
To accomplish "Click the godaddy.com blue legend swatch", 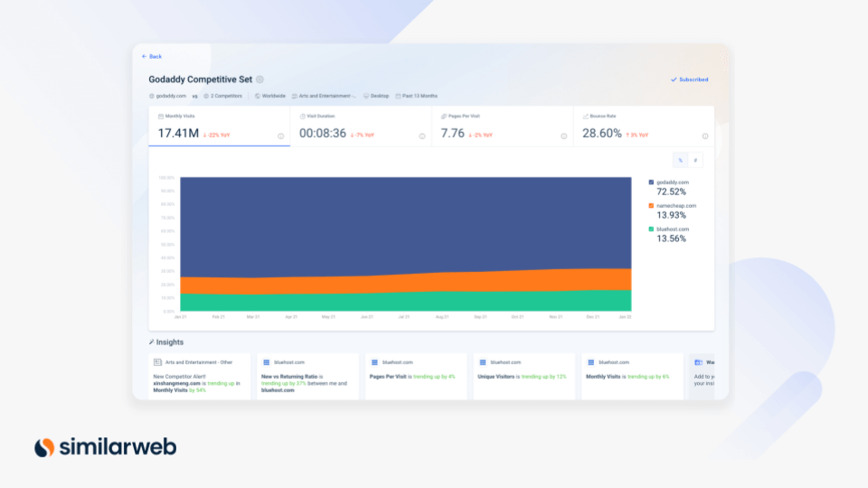I will 651,183.
